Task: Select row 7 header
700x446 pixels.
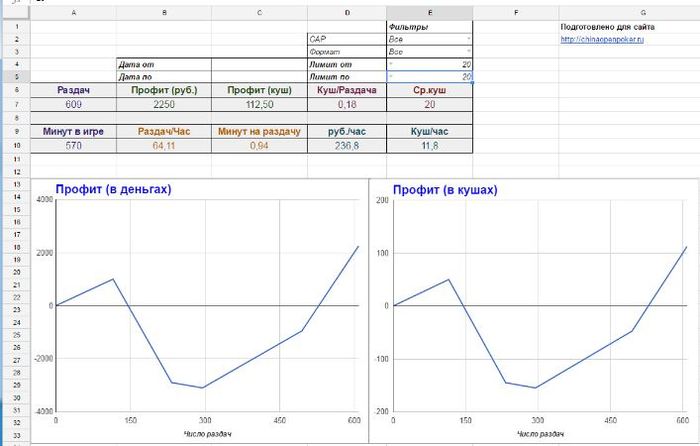Action: click(16, 104)
